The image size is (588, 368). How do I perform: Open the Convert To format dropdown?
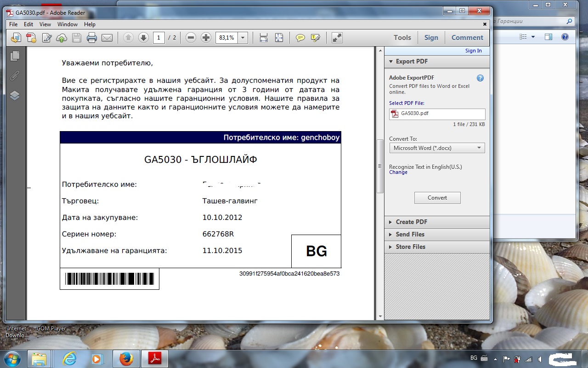pos(437,148)
